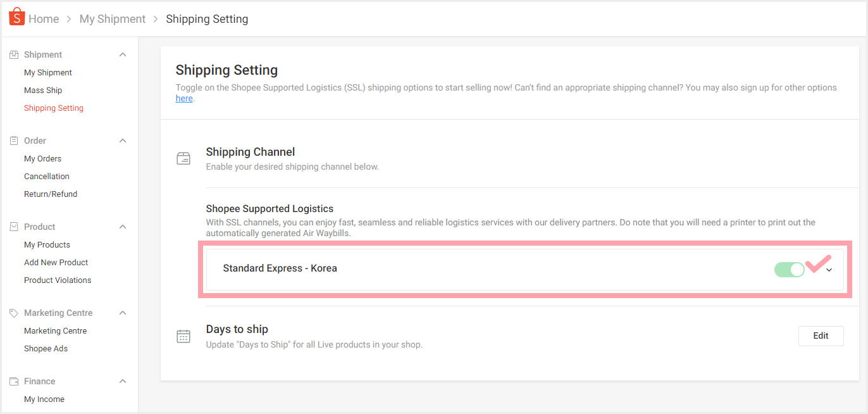Open Mass Ship from the sidebar
The width and height of the screenshot is (868, 414).
[43, 90]
